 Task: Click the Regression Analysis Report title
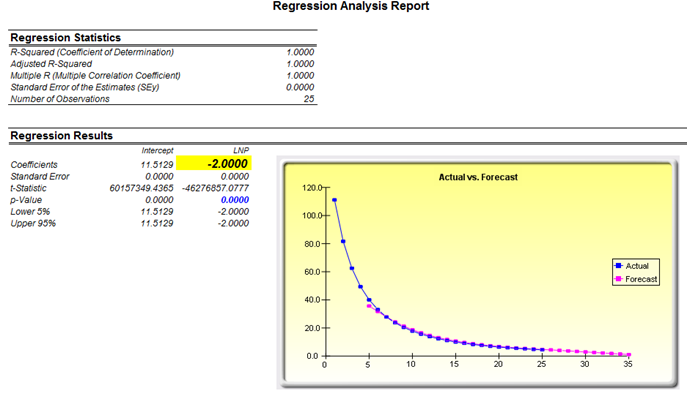pos(351,6)
